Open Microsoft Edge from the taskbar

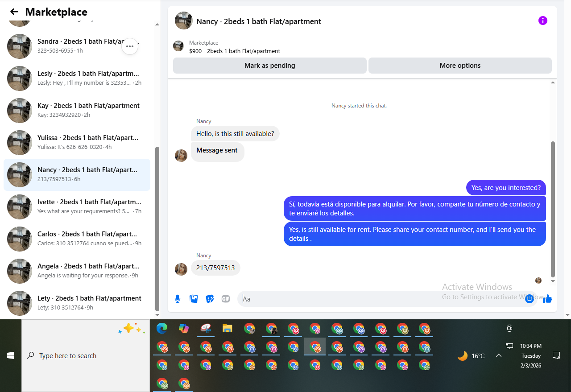coord(162,329)
